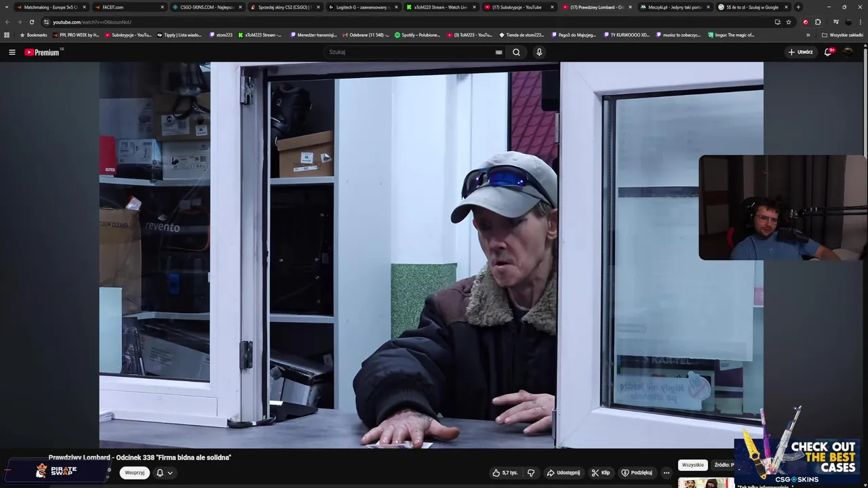868x488 pixels.
Task: Open Chrome profile avatar
Action: 848,22
